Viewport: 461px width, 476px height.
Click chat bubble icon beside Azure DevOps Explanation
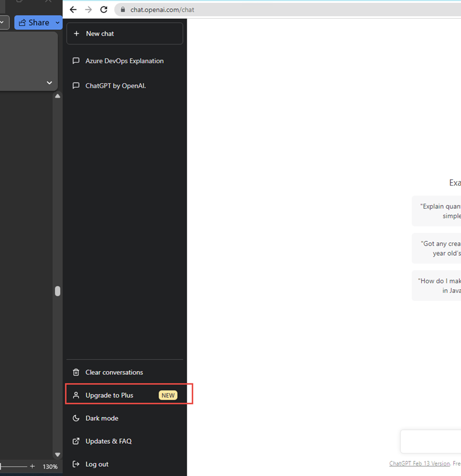76,61
